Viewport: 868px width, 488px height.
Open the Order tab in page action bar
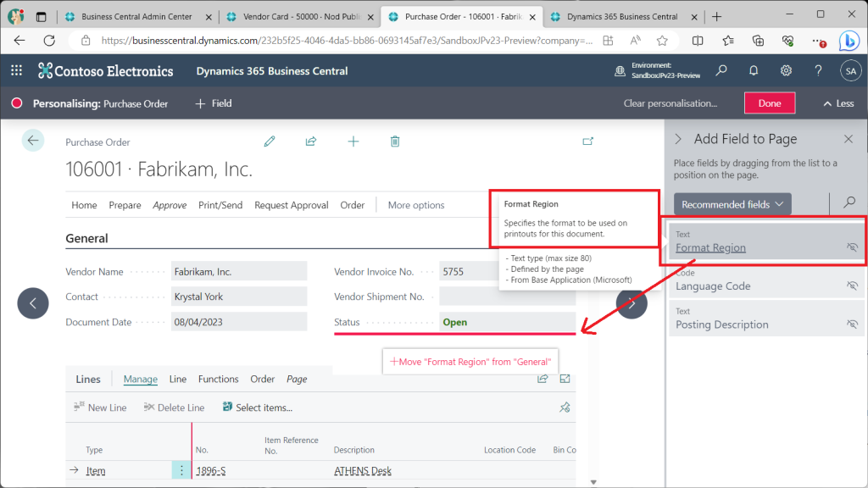pos(352,205)
